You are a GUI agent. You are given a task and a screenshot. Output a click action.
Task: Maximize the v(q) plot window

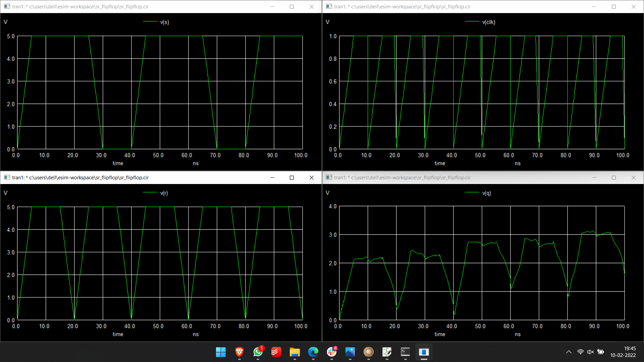click(614, 178)
